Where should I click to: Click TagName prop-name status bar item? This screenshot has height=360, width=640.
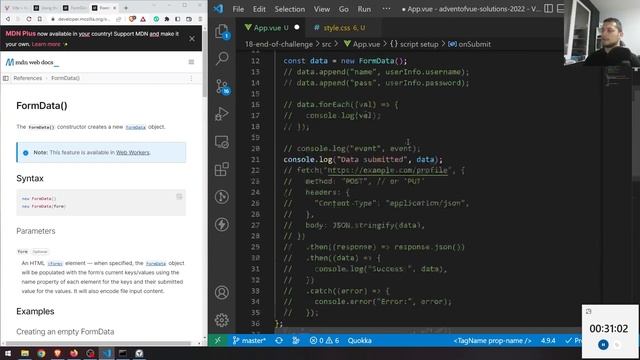click(492, 340)
